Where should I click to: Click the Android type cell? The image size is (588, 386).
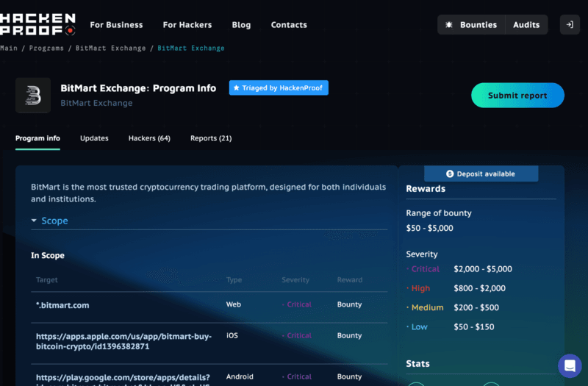click(240, 376)
